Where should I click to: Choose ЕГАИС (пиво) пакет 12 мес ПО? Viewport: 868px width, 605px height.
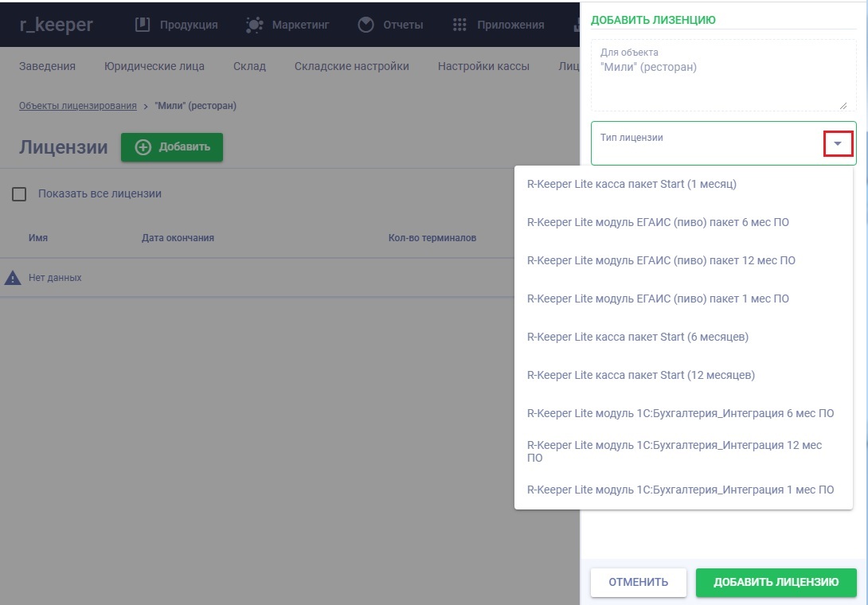click(x=683, y=261)
